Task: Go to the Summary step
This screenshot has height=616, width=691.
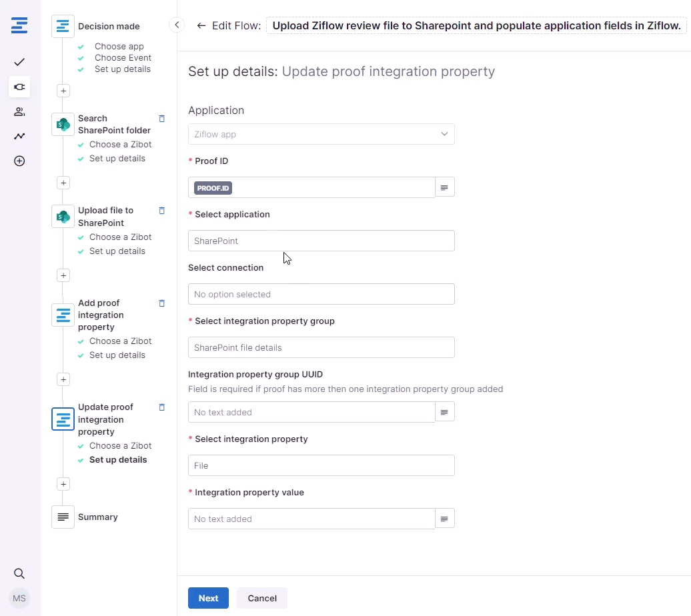Action: 97,517
